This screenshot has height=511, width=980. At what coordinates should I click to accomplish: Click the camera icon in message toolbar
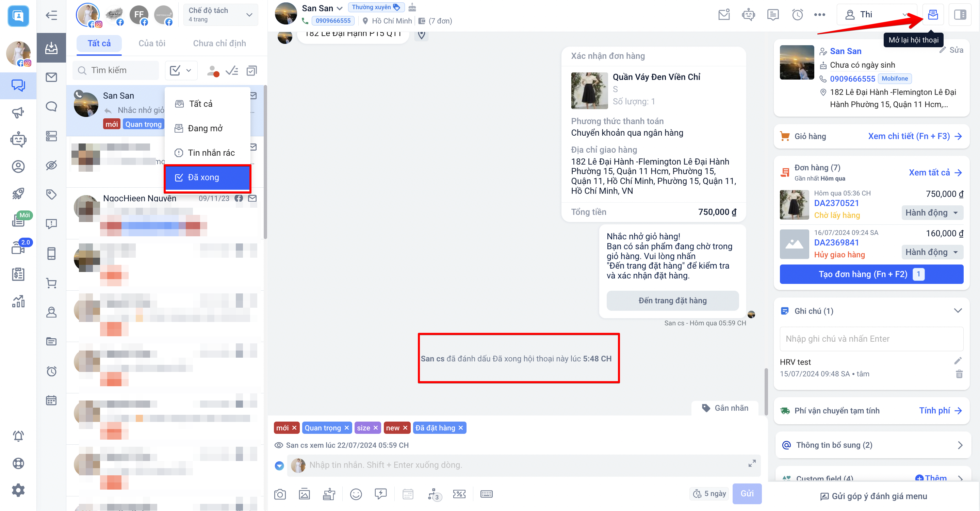[x=280, y=494]
